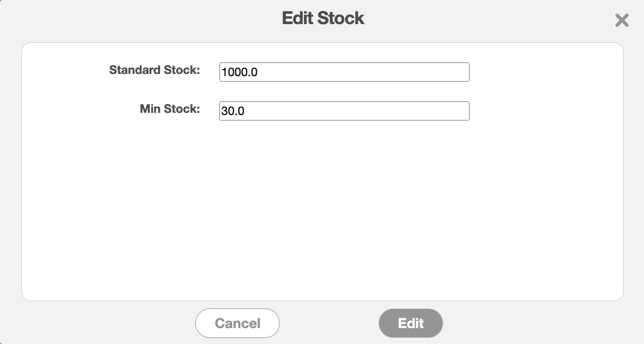Click the Min Stock label
Viewport: 644px width, 344px height.
pyautogui.click(x=170, y=108)
